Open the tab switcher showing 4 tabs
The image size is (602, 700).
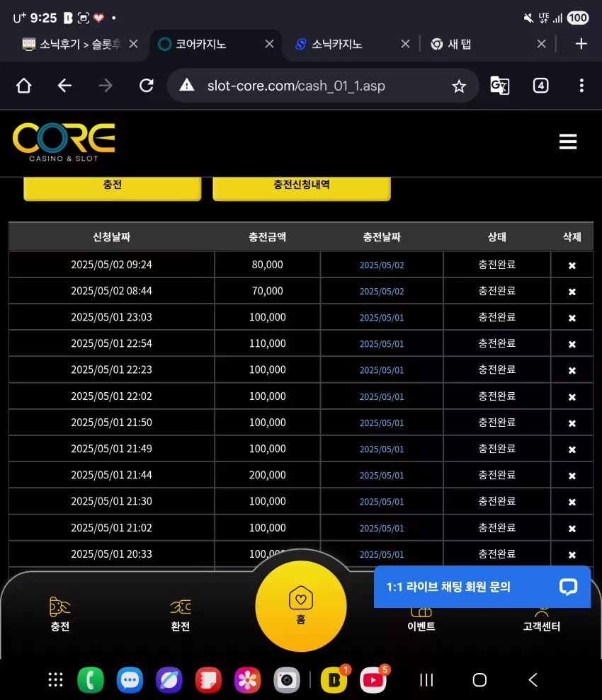click(x=540, y=85)
